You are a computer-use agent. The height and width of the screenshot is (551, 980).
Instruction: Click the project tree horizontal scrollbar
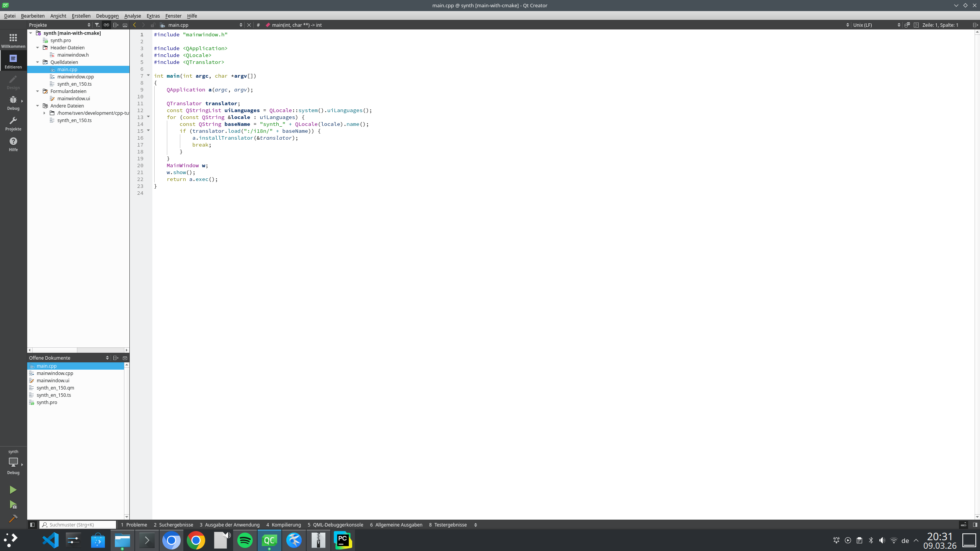coord(55,350)
